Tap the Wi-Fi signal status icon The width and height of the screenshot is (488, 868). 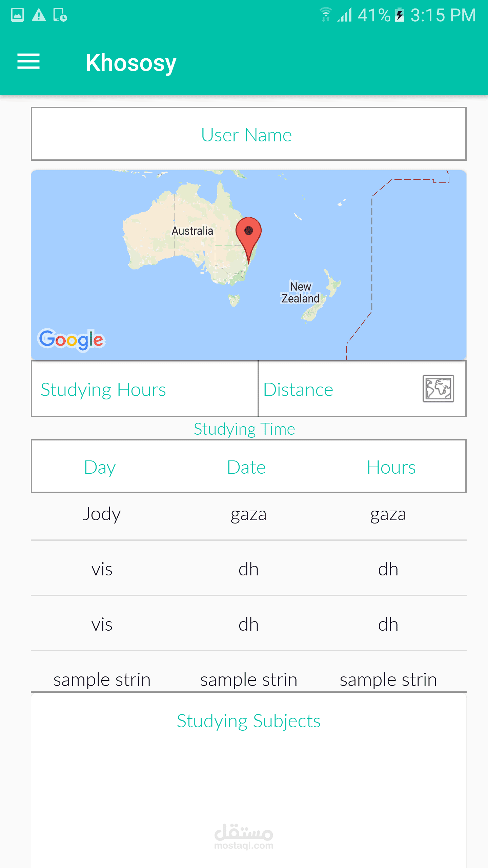[x=325, y=15]
